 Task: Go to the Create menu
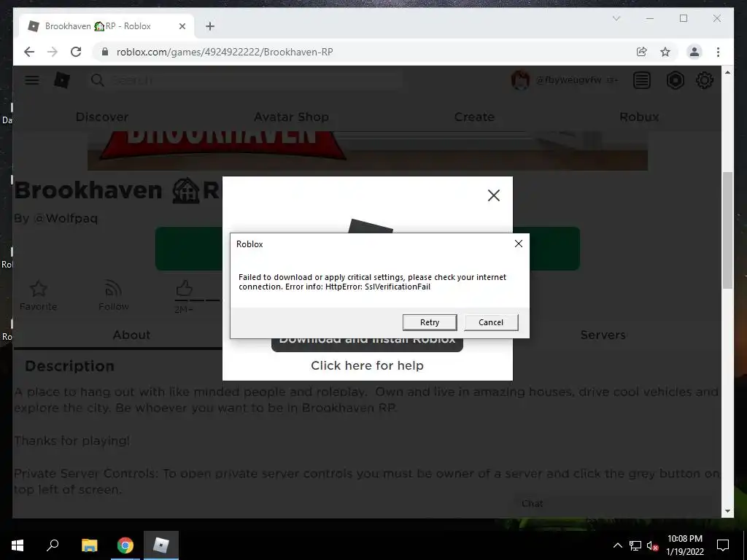coord(474,117)
